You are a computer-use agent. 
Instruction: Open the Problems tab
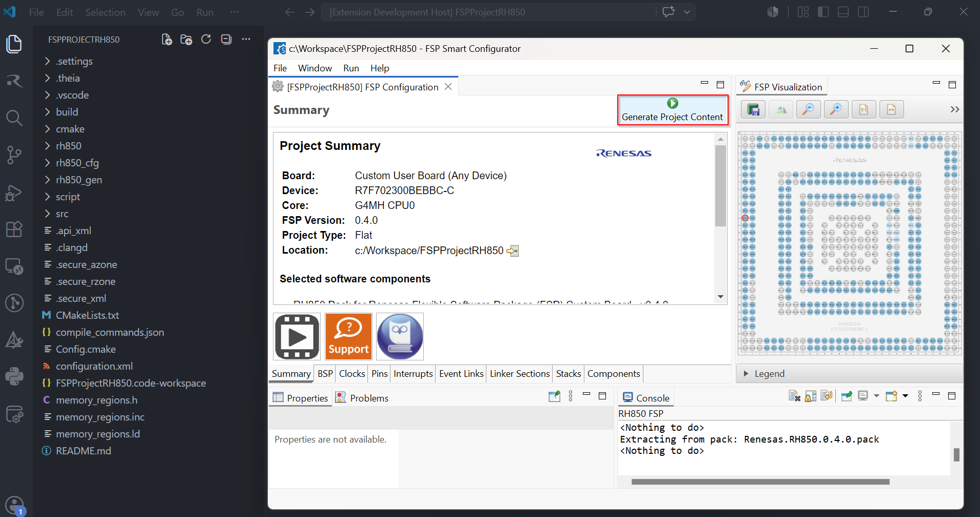pyautogui.click(x=362, y=398)
